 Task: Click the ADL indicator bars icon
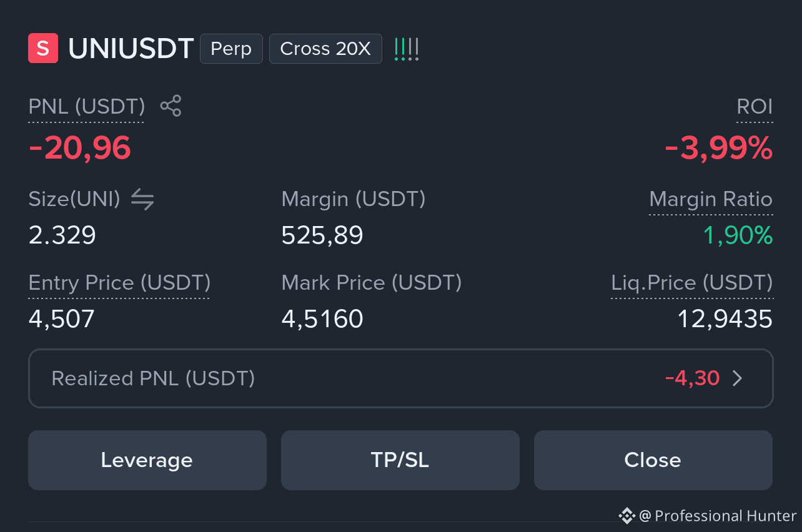407,49
